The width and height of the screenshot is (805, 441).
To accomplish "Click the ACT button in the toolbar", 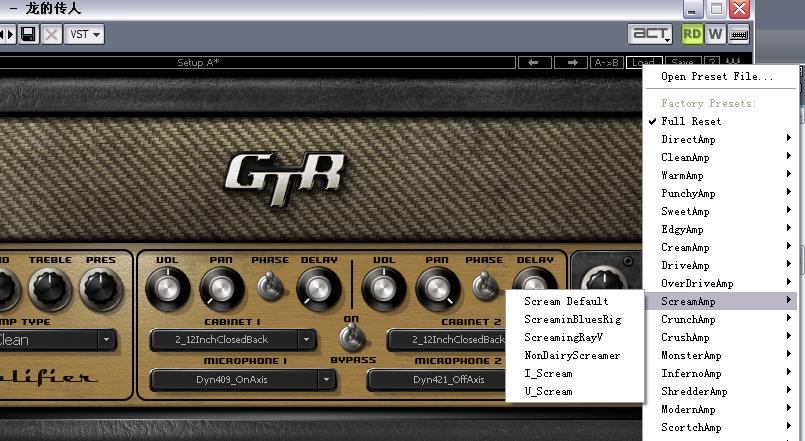I will point(650,34).
